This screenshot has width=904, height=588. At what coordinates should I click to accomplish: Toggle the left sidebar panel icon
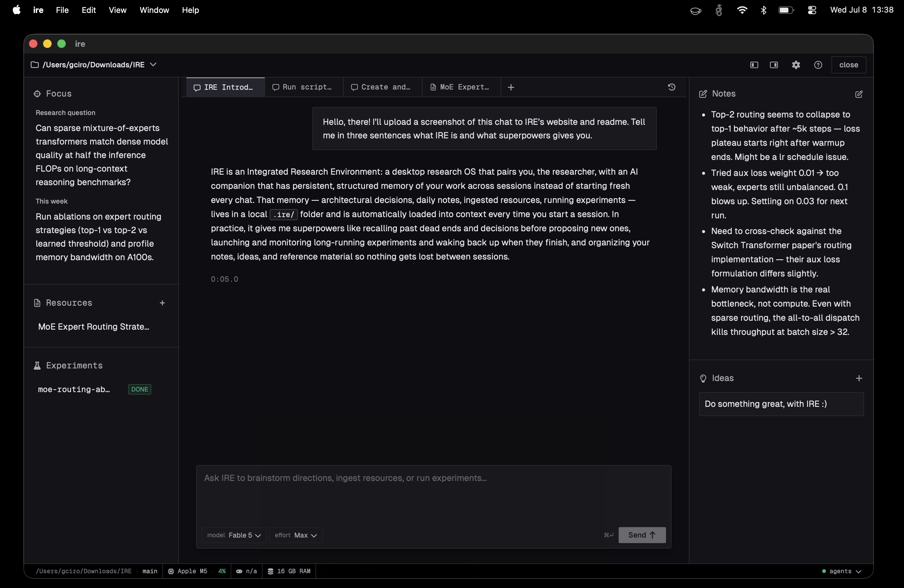[x=754, y=65]
